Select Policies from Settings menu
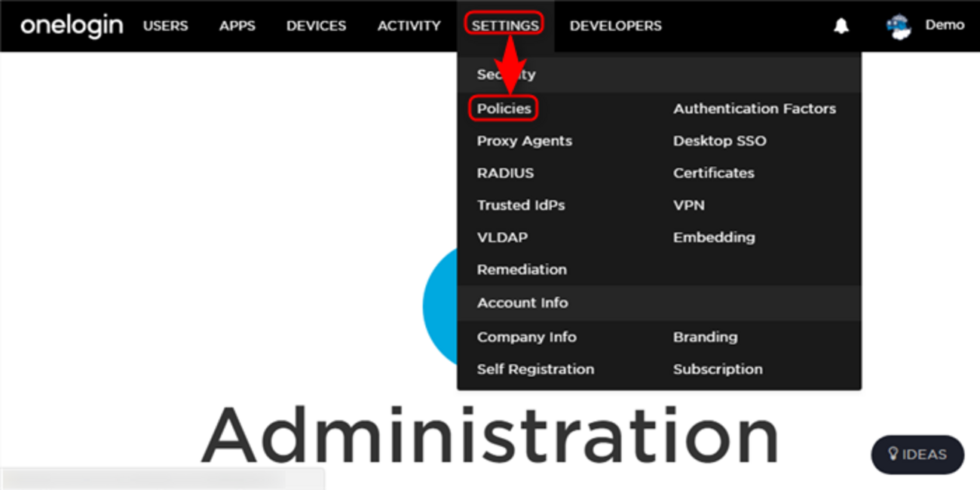Screen dimensions: 980x490 (504, 109)
